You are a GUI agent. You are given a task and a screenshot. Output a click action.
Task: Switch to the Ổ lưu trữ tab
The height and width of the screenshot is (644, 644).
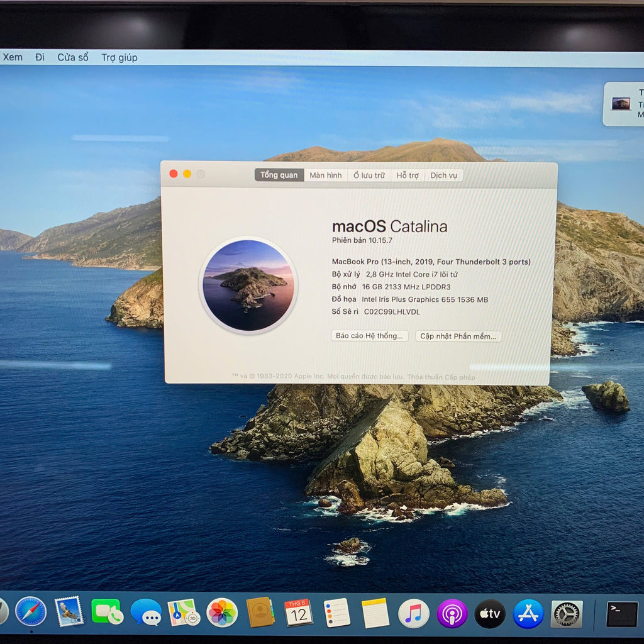(x=369, y=175)
